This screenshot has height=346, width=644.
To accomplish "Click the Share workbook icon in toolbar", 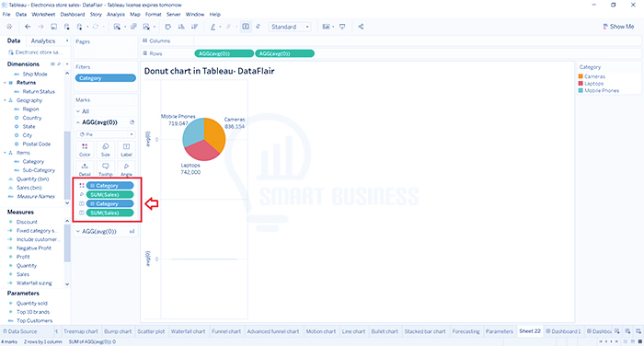I will tap(361, 27).
